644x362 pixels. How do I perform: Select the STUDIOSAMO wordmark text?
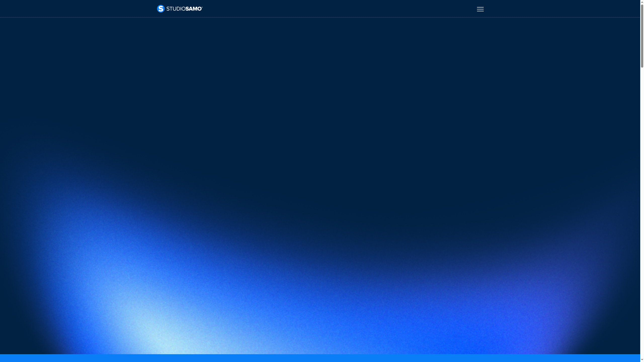point(184,9)
